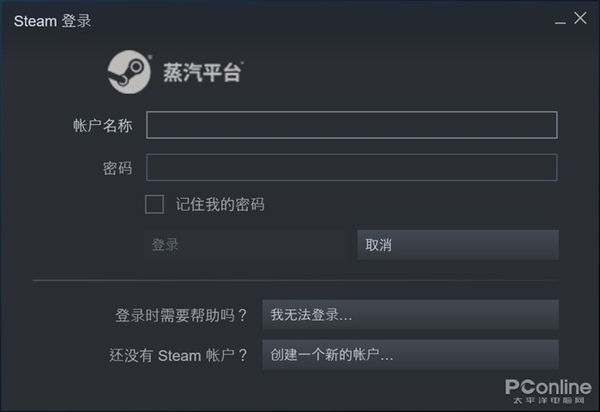Click the 密码 label

(x=117, y=168)
